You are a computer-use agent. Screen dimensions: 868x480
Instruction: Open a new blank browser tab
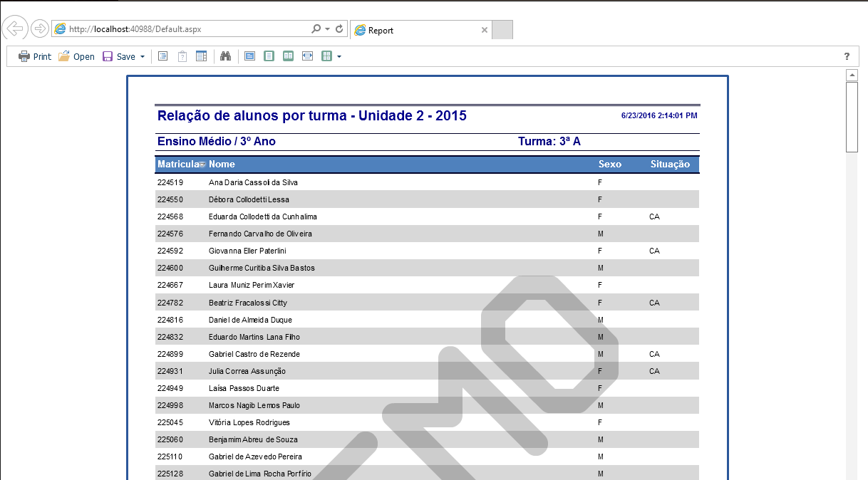502,30
